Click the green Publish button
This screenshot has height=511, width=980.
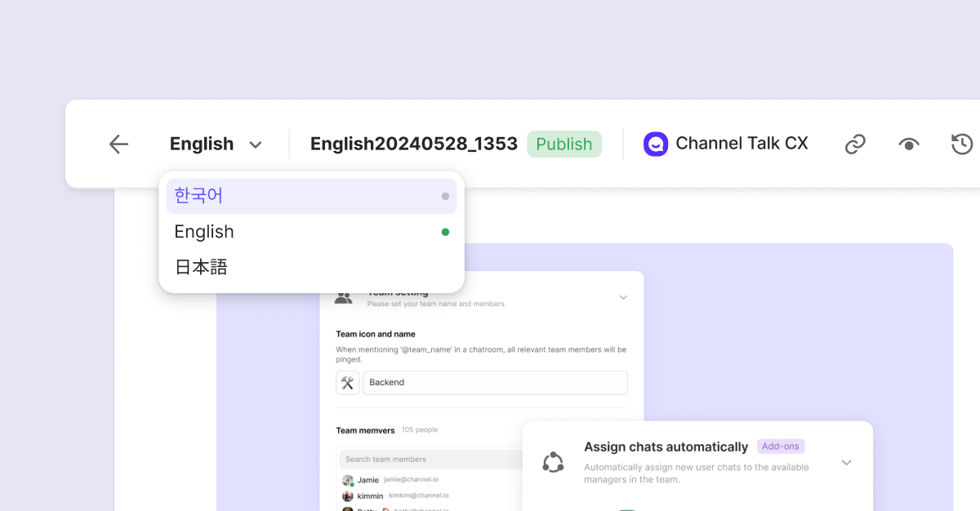pos(564,144)
